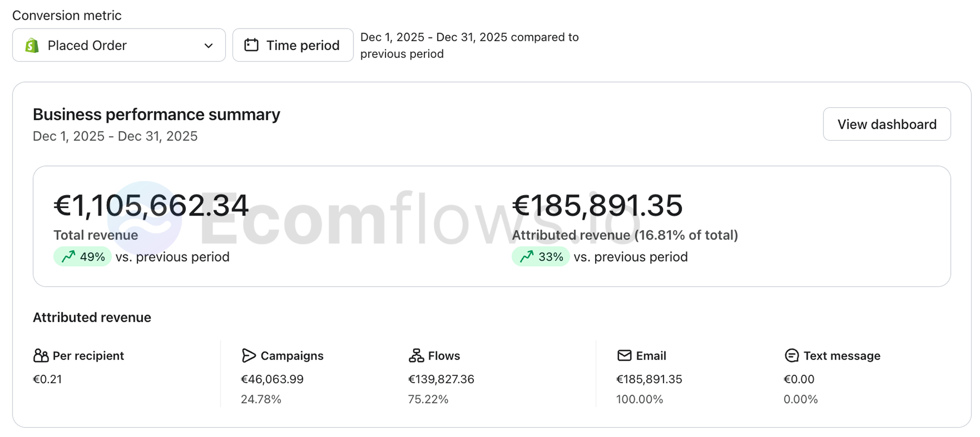The image size is (980, 437).
Task: Click the Shopify bag icon
Action: coord(32,45)
